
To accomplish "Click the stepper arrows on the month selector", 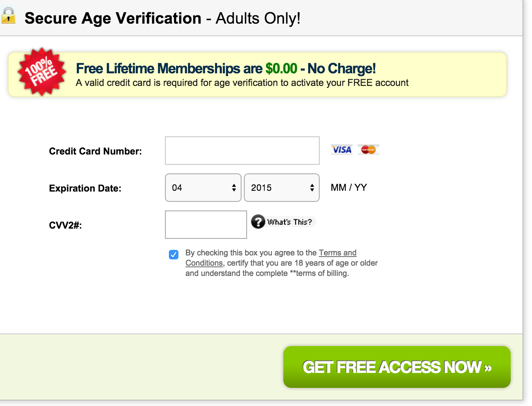I will (x=234, y=188).
